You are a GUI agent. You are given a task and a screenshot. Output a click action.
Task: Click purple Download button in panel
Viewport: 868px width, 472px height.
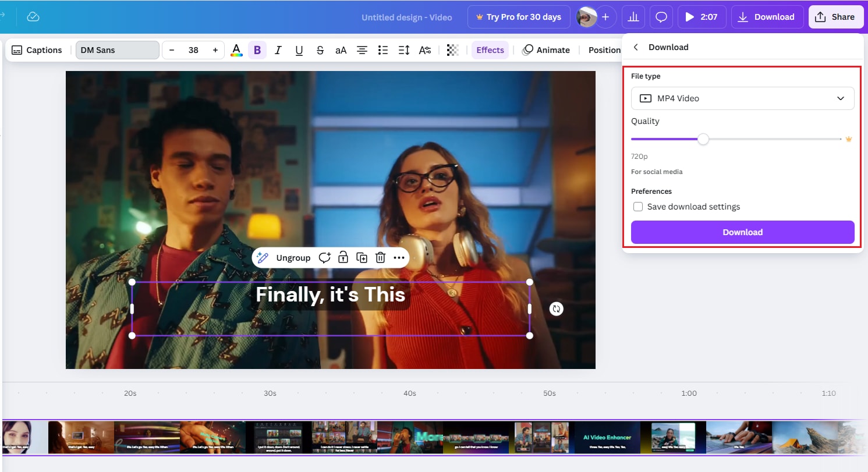tap(742, 232)
